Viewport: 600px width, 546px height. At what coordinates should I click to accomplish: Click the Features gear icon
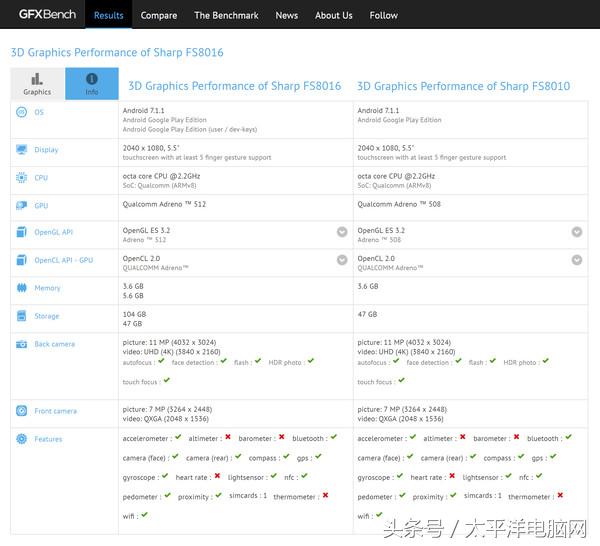[x=21, y=438]
